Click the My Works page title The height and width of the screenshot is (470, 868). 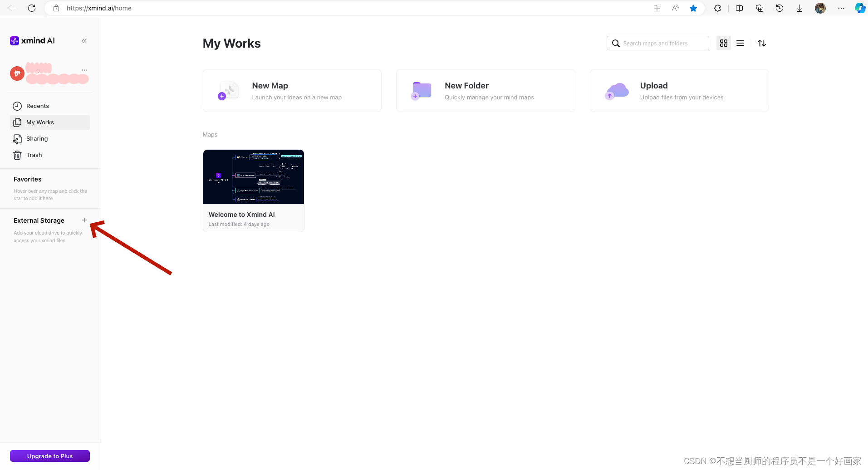tap(232, 44)
